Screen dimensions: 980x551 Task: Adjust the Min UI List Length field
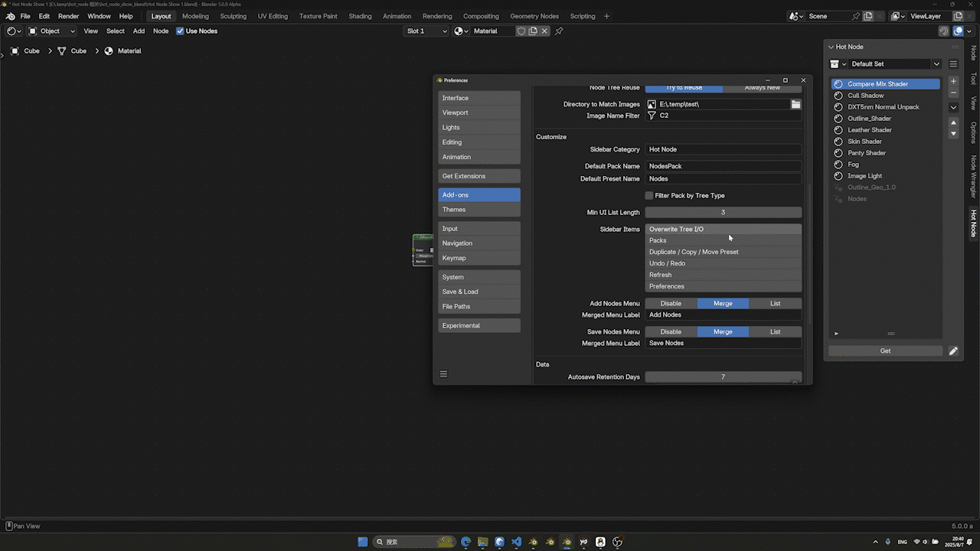pos(724,213)
